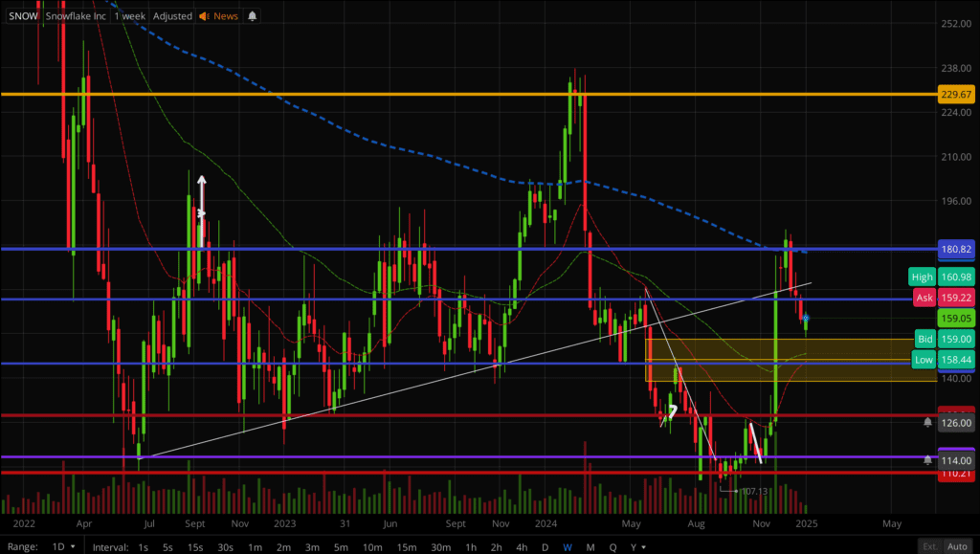Toggle the Adjusted price setting
980x554 pixels.
pyautogui.click(x=172, y=16)
